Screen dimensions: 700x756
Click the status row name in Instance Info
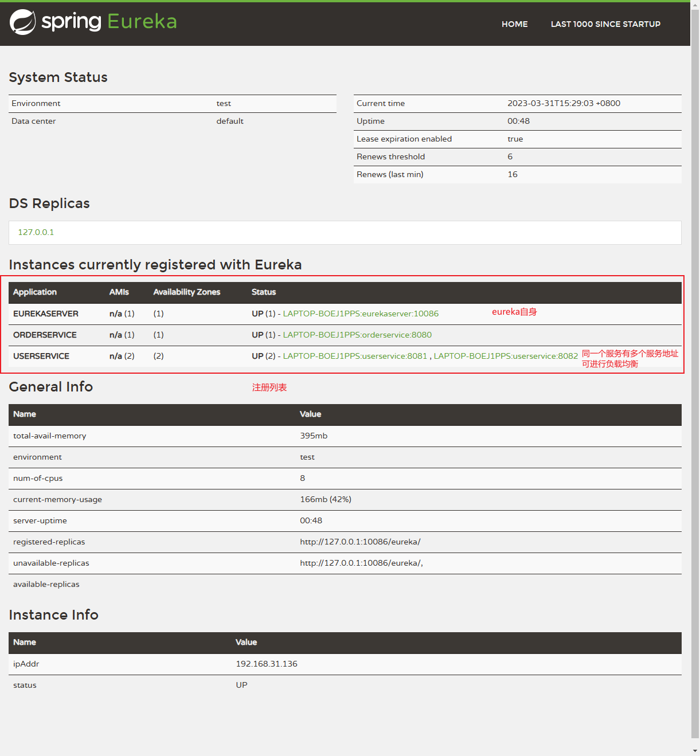pos(25,685)
